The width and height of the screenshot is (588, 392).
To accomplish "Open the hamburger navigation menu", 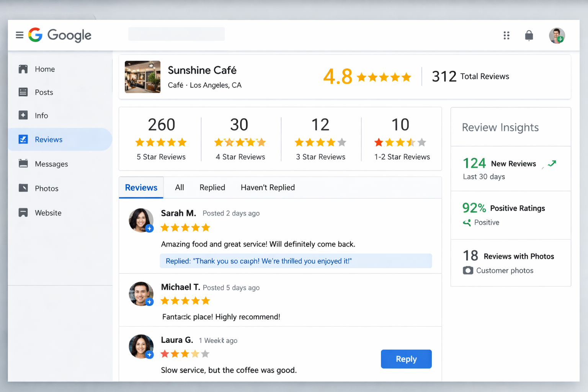I will coord(20,35).
